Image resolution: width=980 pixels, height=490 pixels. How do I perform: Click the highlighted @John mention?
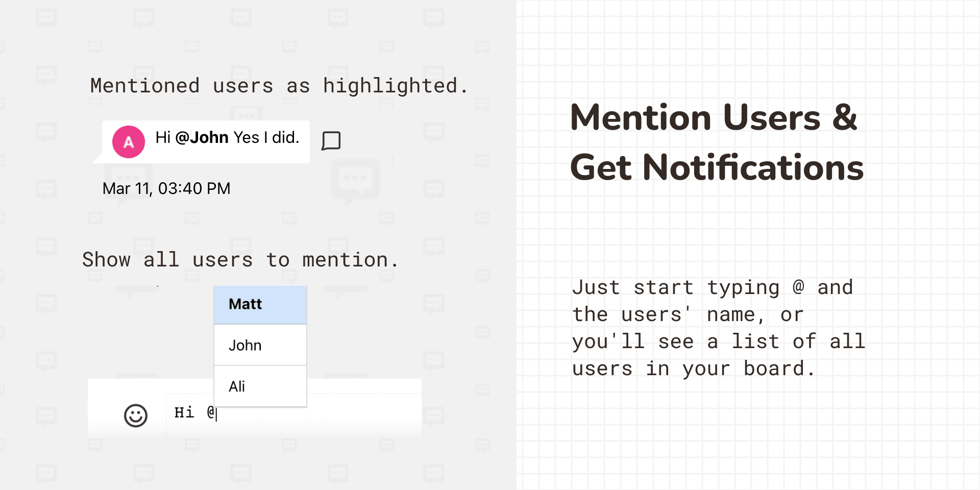(202, 137)
